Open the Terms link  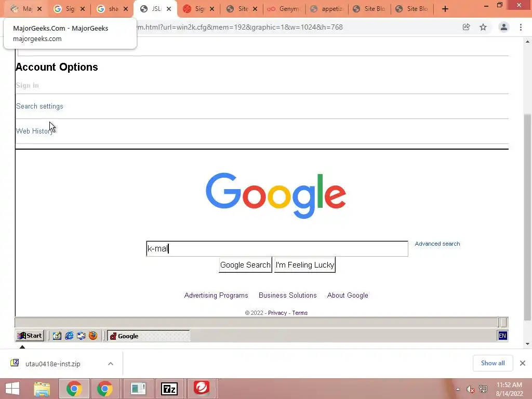pyautogui.click(x=300, y=313)
